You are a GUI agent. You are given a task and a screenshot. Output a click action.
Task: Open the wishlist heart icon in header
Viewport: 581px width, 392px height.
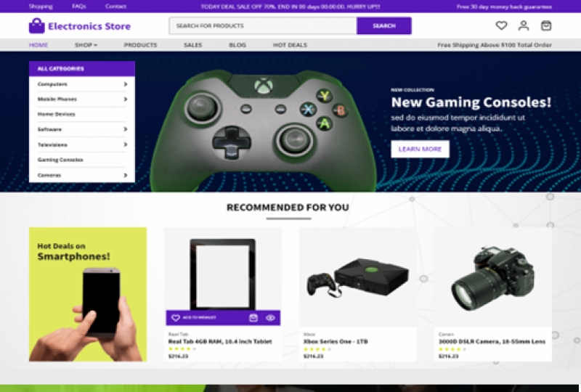click(501, 25)
